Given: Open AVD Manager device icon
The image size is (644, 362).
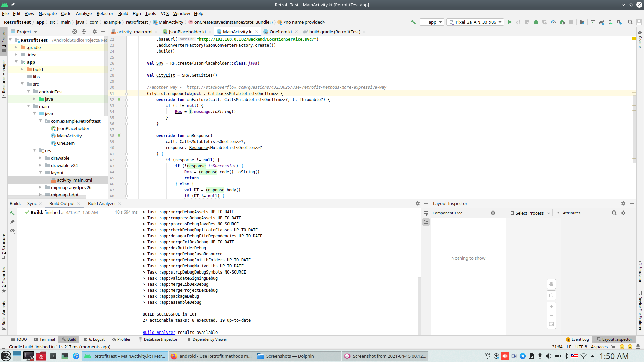Looking at the screenshot, I should point(610,22).
